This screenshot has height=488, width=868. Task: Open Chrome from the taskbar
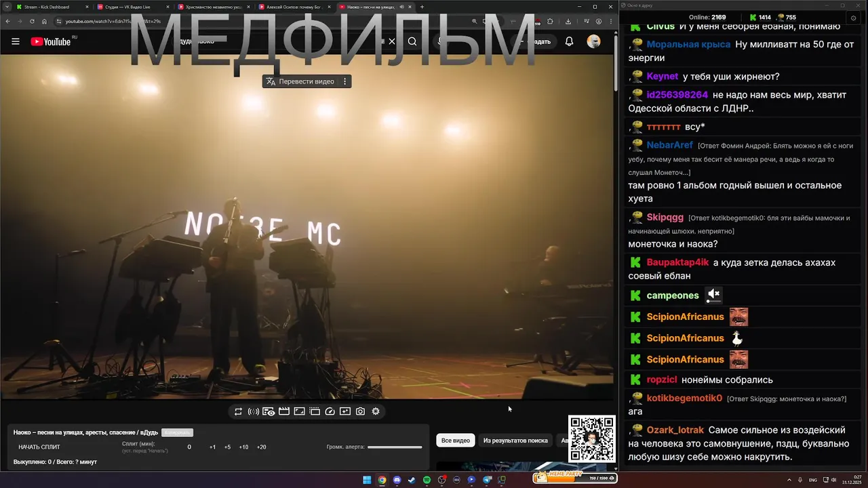[382, 480]
